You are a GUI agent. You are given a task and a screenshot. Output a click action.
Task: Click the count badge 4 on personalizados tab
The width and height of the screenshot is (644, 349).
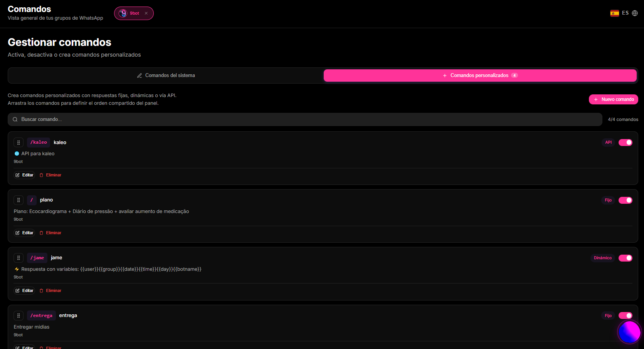coord(515,76)
